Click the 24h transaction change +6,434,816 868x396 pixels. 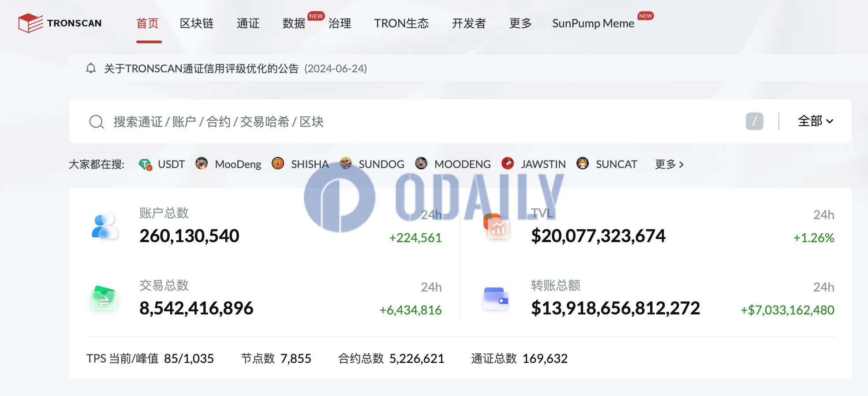click(x=410, y=310)
